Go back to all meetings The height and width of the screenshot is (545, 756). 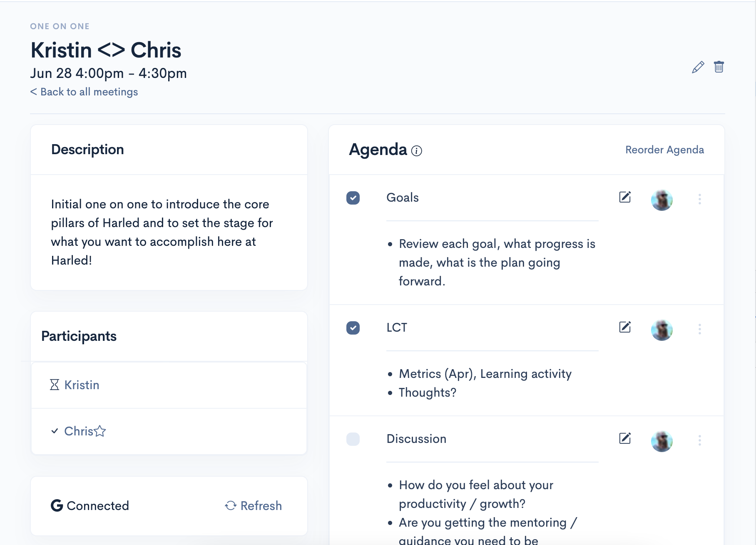(84, 92)
